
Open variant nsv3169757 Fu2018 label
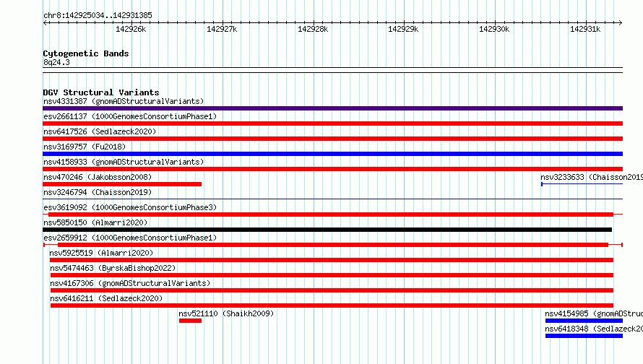(x=85, y=147)
